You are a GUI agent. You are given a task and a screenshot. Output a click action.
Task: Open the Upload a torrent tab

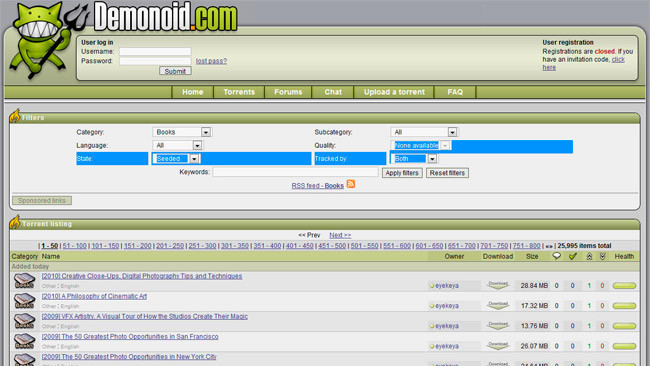click(394, 92)
